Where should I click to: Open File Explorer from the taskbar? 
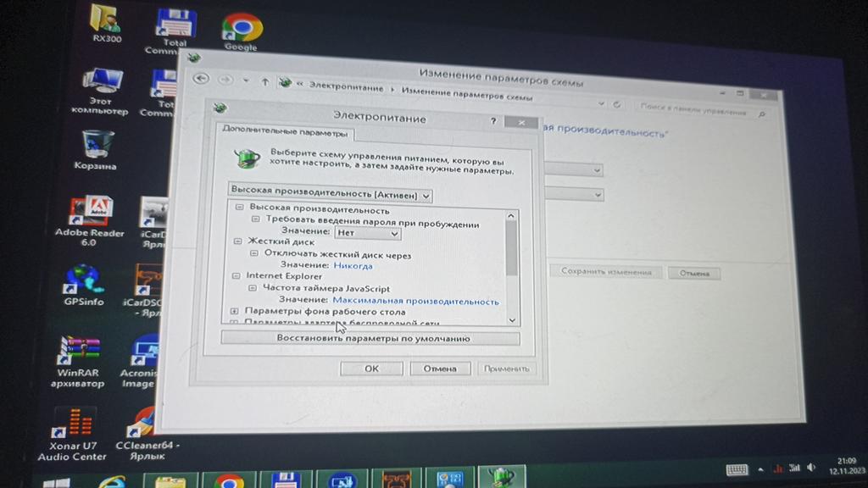coord(170,480)
